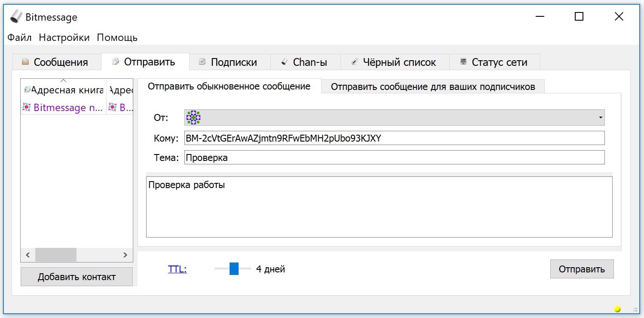Click the Кому recipient address field
Viewport: 644px width, 318px height.
394,138
